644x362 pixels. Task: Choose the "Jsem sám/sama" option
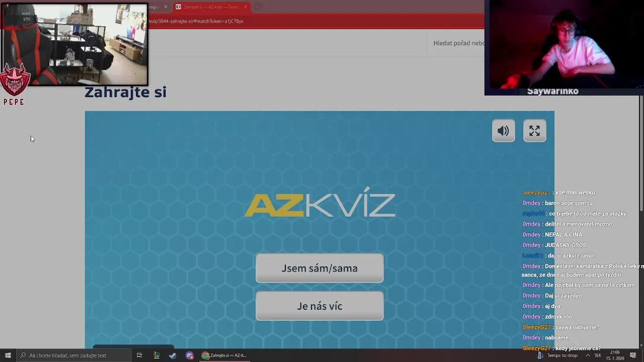tap(319, 268)
